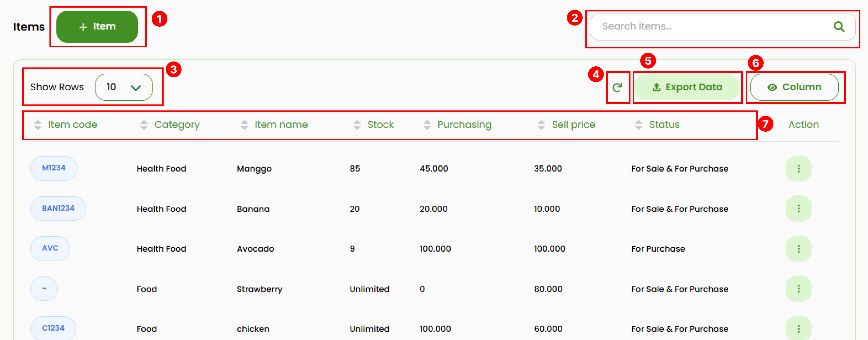868x340 pixels.
Task: Click the green add Item button
Action: (x=97, y=27)
